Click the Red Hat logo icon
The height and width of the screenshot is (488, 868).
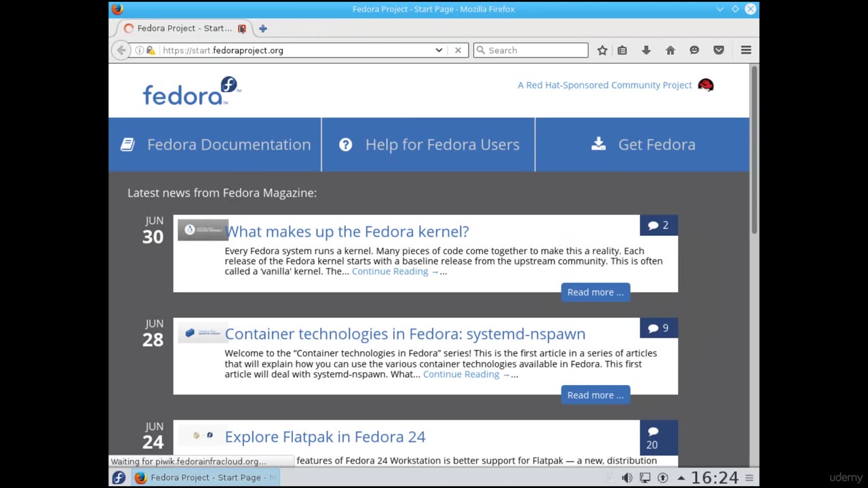tap(706, 85)
